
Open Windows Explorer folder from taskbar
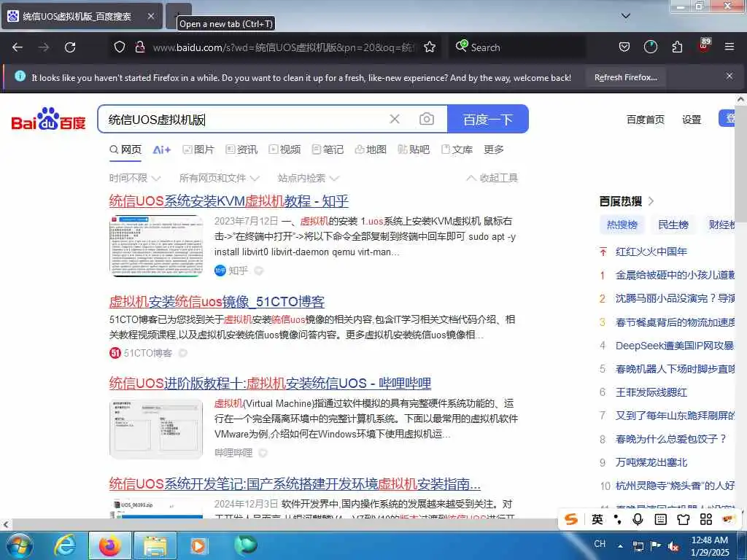[x=156, y=547]
